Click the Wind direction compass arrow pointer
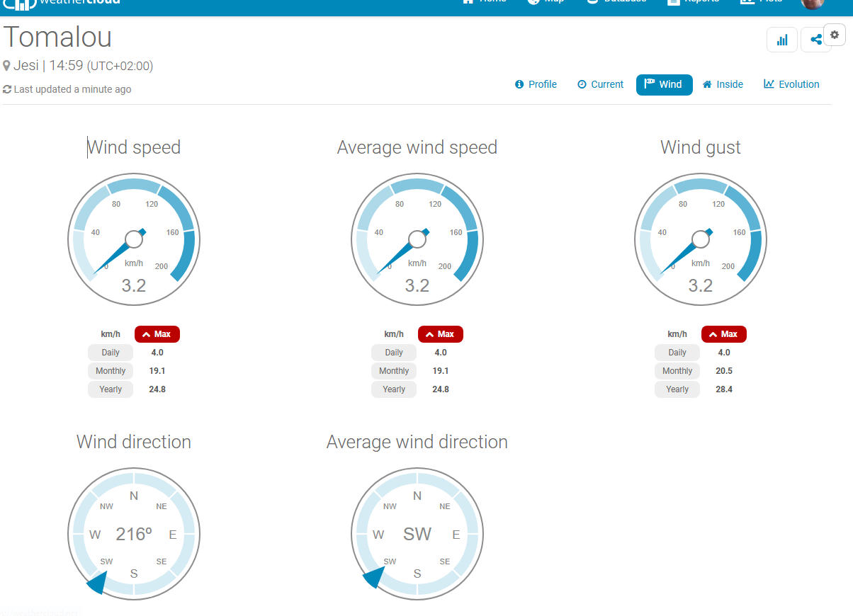 tap(98, 583)
